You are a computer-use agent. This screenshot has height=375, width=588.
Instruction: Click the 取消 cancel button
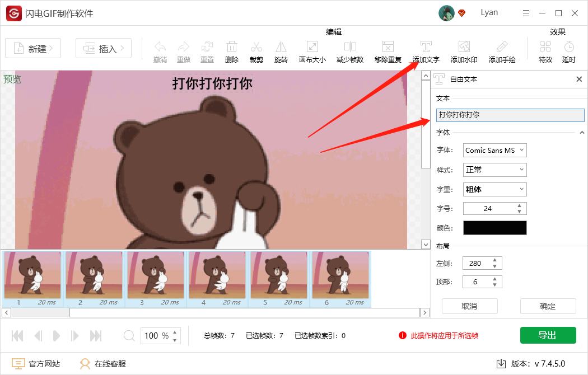point(469,306)
